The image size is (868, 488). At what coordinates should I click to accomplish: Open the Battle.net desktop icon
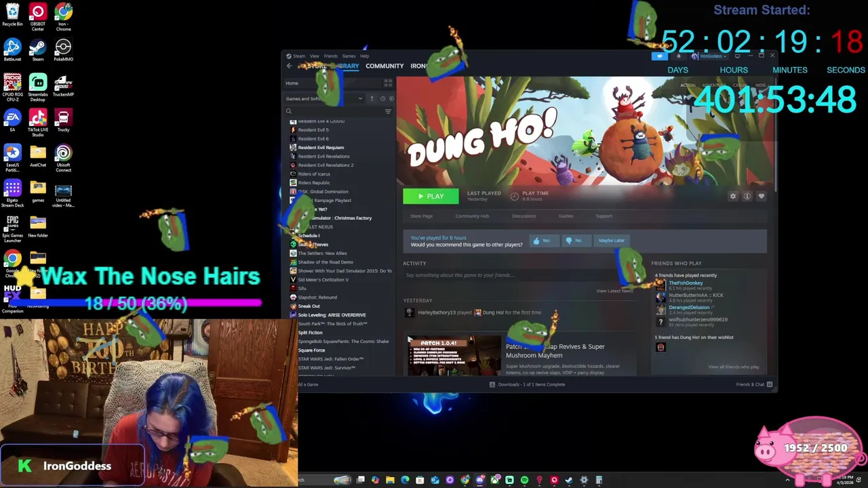[x=12, y=50]
